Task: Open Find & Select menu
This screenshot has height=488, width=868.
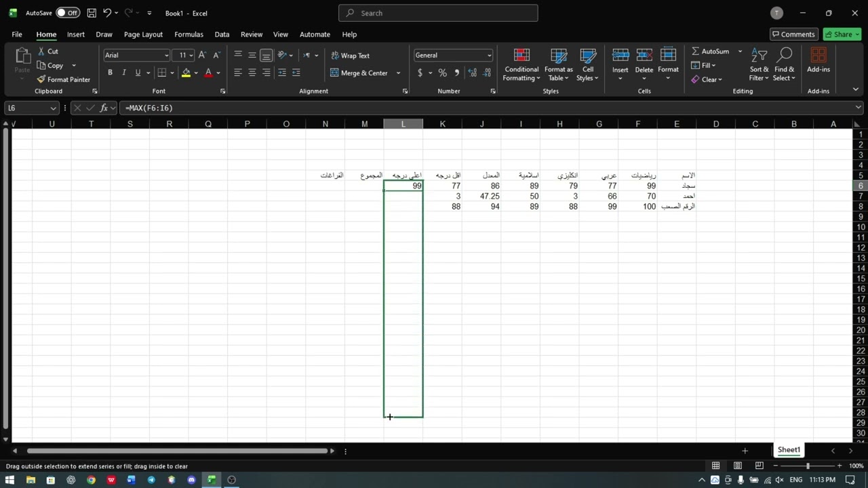Action: (x=784, y=65)
